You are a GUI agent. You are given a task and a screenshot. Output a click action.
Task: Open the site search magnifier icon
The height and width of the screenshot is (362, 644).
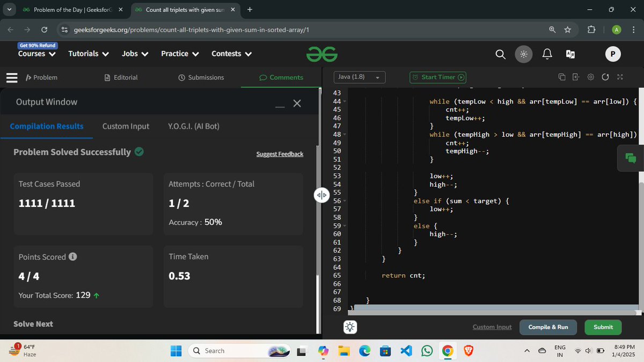pos(500,54)
